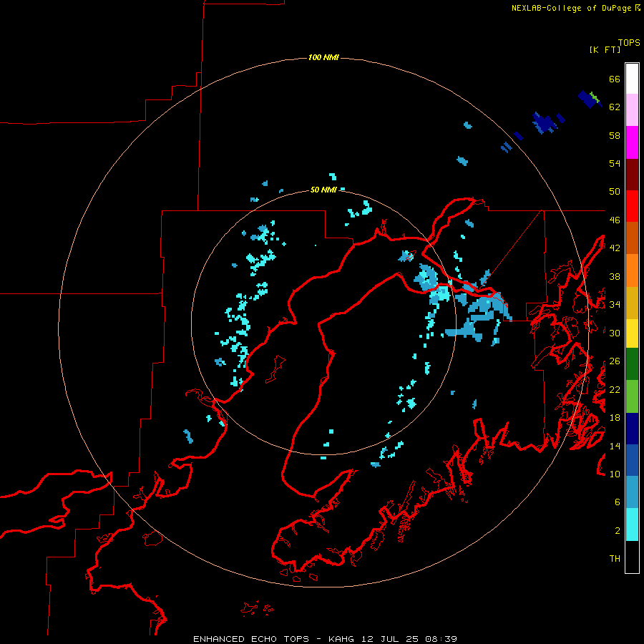Select the 30 legend value
Viewport: 644px width, 644px height.
pos(615,333)
